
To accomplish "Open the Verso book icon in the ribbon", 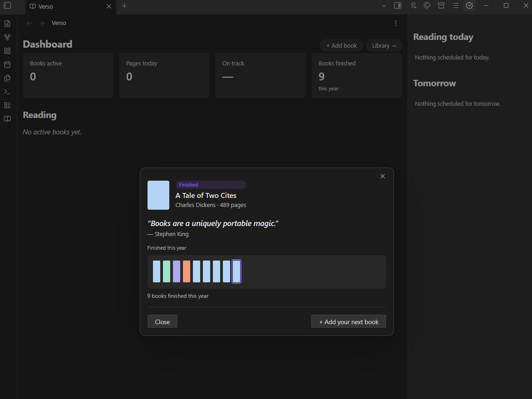I will 7,119.
